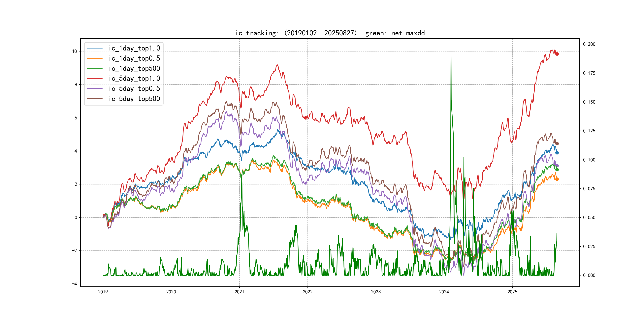Click the purple legend line swatch

click(x=95, y=88)
